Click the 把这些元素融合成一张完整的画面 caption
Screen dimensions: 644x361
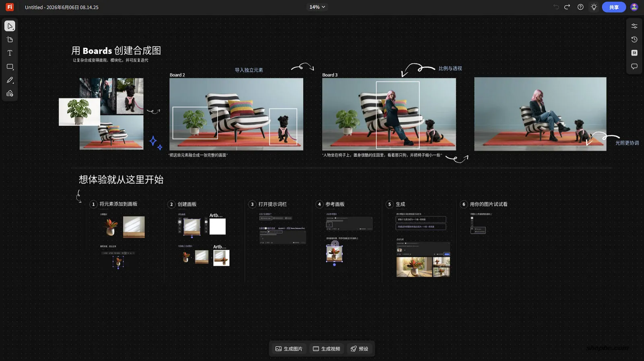pos(198,155)
